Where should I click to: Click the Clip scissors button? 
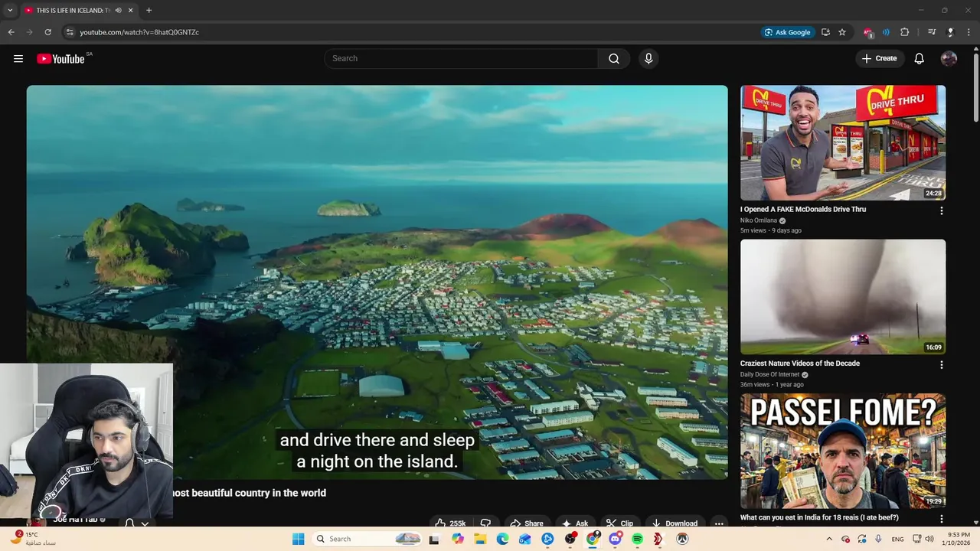tap(620, 523)
